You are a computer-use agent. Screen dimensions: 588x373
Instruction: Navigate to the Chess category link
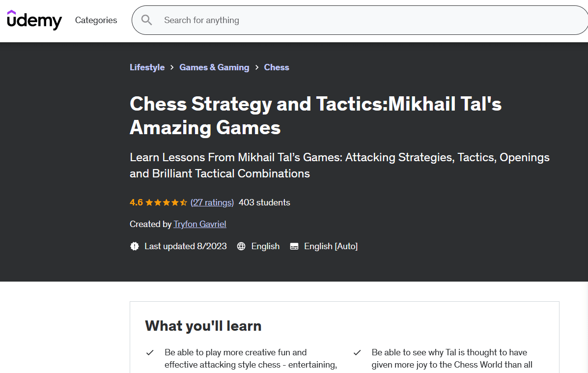[x=277, y=67]
